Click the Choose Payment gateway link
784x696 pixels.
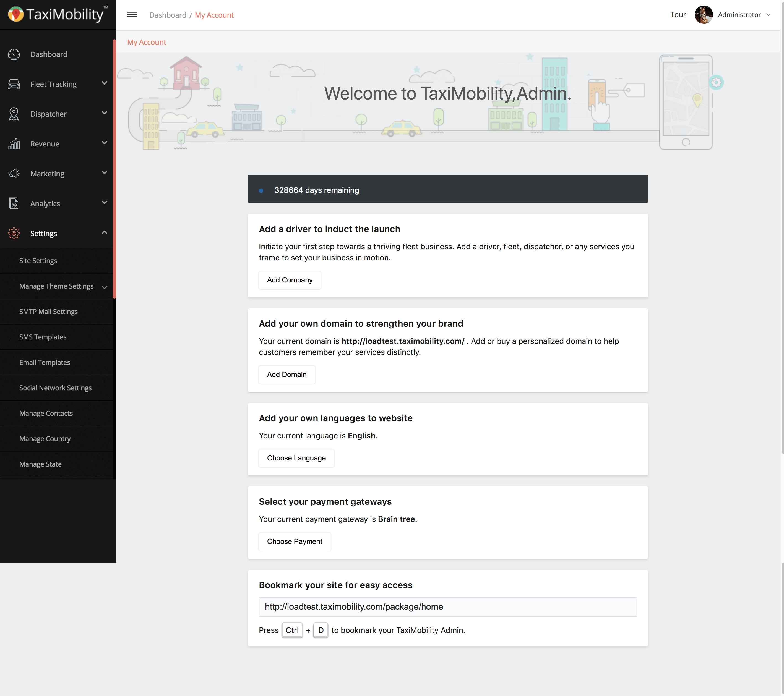click(295, 541)
